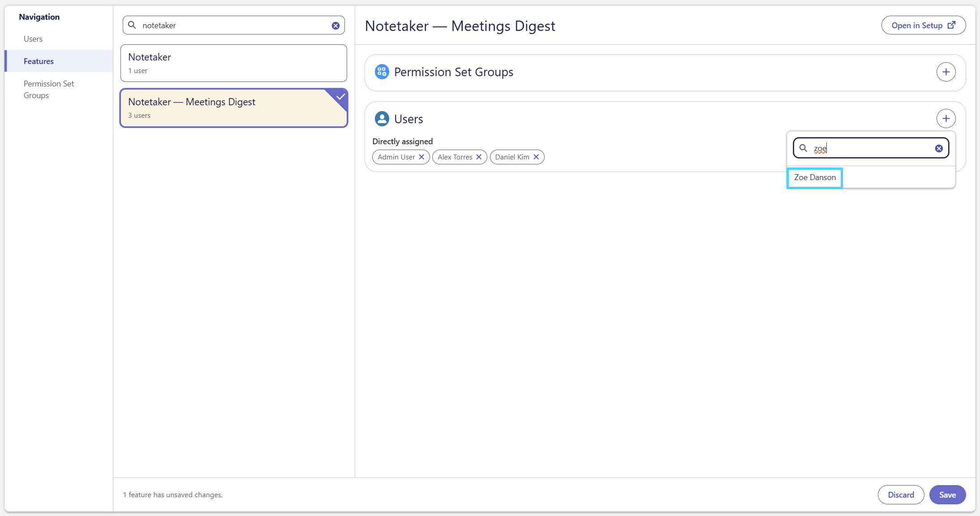The image size is (980, 516).
Task: Clear the zoe user search text
Action: coord(939,148)
